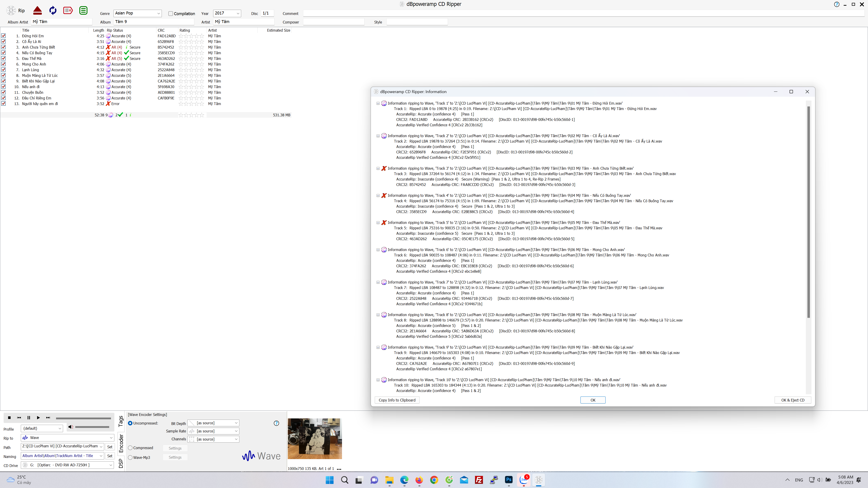Skip to next track

coord(48,418)
